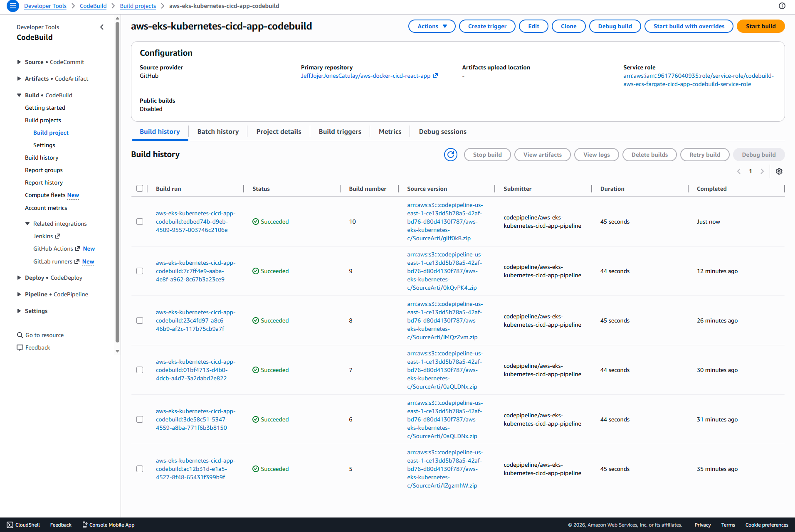Open GitLab runners integration link
The width and height of the screenshot is (795, 532).
(56, 261)
